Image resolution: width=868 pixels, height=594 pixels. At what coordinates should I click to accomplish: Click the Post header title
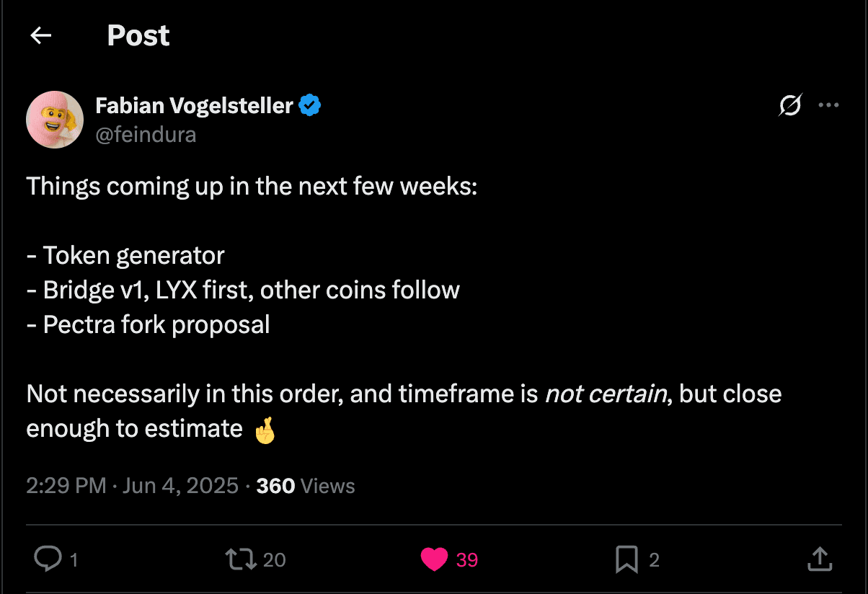(x=138, y=35)
